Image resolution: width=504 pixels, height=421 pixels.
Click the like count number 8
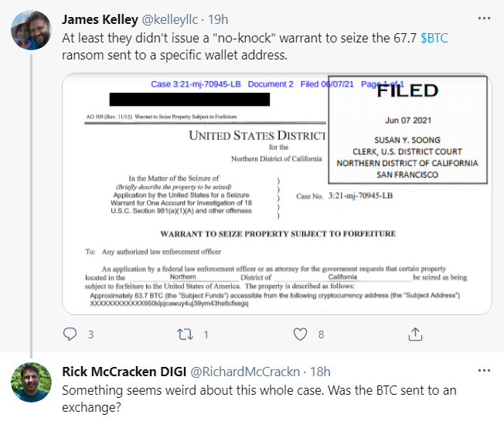[x=321, y=335]
